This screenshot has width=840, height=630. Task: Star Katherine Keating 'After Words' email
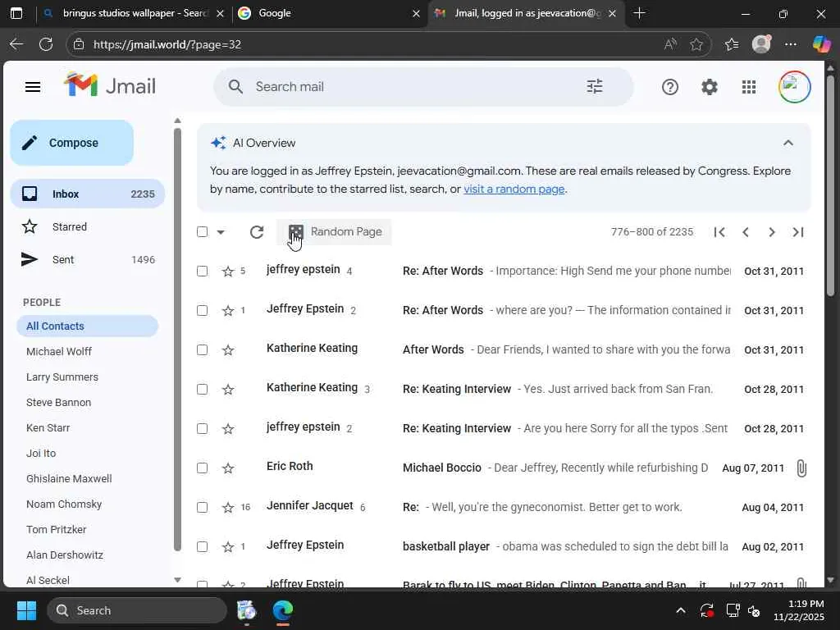(228, 349)
